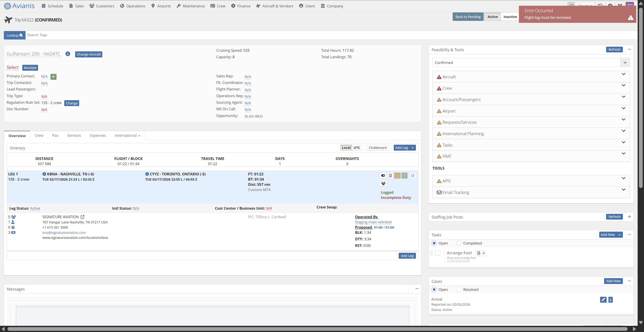Viewport: 644px width, 332px height.
Task: Click the info icon next to Gulfstream 200
Action: point(67,54)
